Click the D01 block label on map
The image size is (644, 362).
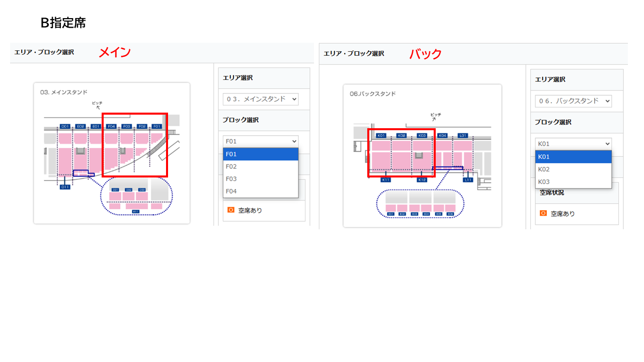(x=65, y=127)
